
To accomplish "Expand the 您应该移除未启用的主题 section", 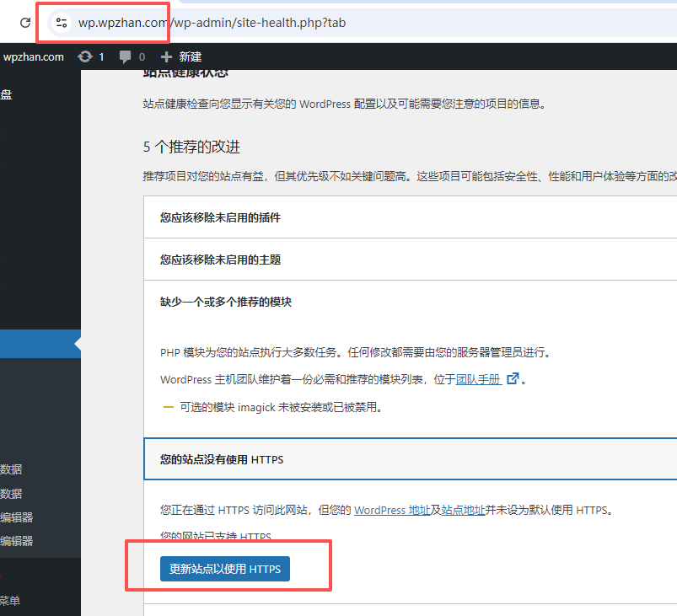I will pyautogui.click(x=410, y=260).
